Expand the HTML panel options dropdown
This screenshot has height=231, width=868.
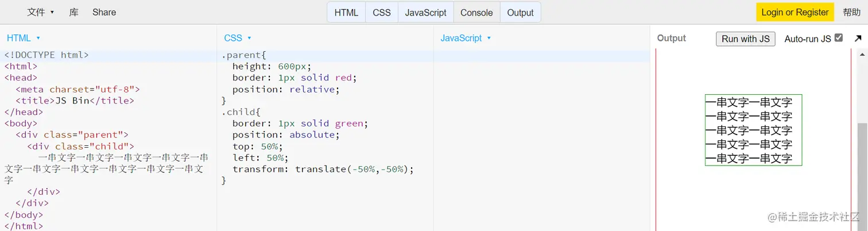(38, 38)
